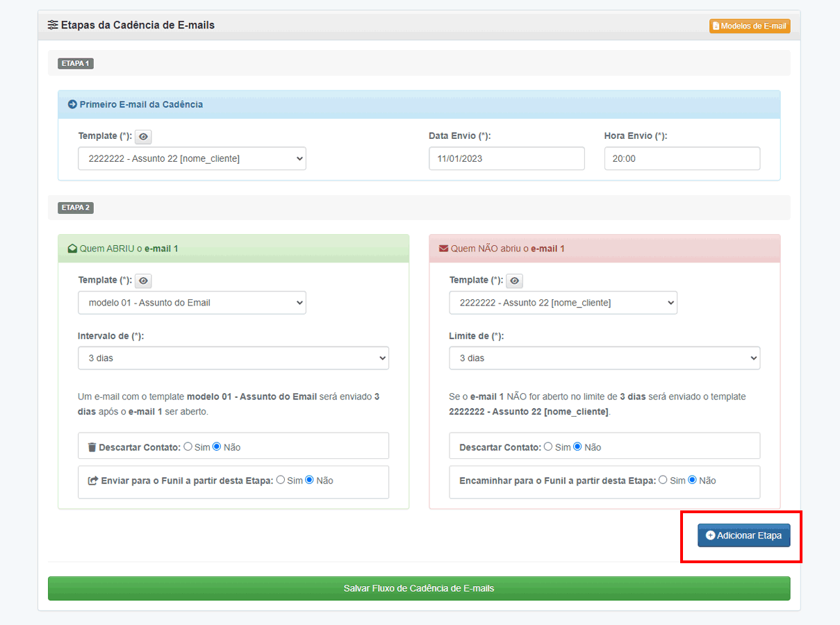Screen dimensions: 840x625
Task: Open Etapa 1 Template dropdown
Action: pyautogui.click(x=192, y=158)
